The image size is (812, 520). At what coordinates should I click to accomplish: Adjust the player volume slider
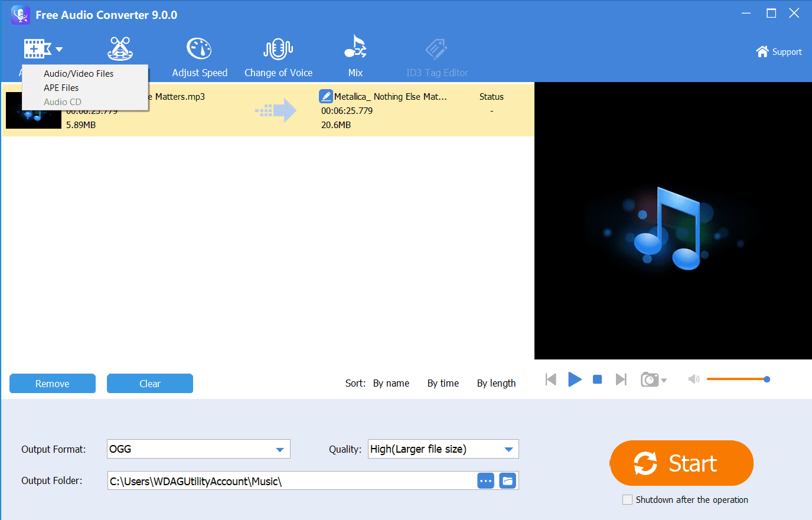(738, 379)
